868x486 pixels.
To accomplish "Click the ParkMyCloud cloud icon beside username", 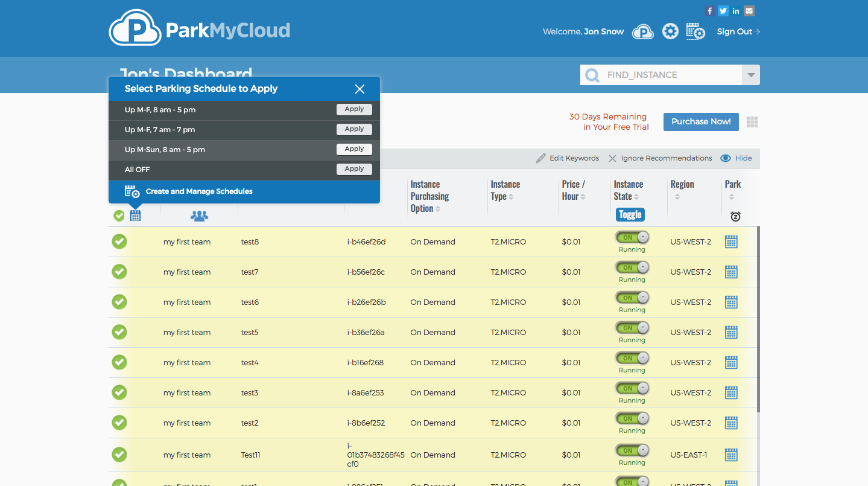I will coord(643,31).
